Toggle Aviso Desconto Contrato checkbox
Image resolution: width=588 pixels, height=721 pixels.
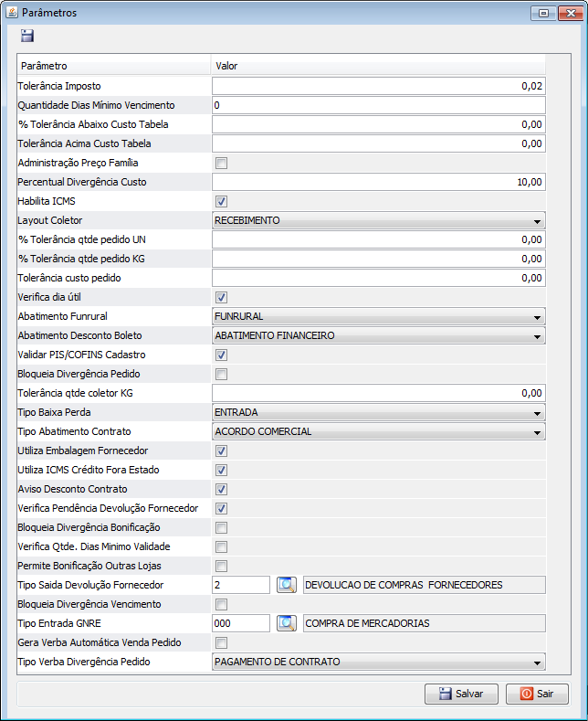pyautogui.click(x=222, y=489)
